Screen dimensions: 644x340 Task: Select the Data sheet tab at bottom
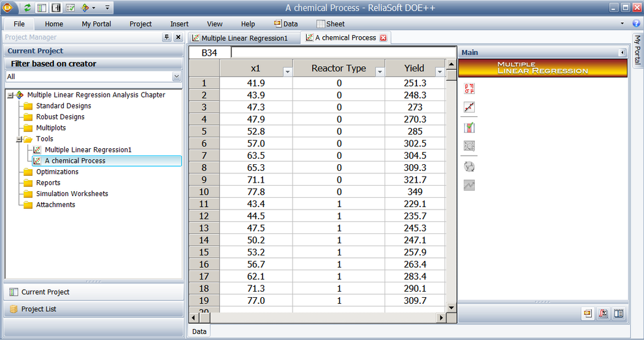coord(199,331)
